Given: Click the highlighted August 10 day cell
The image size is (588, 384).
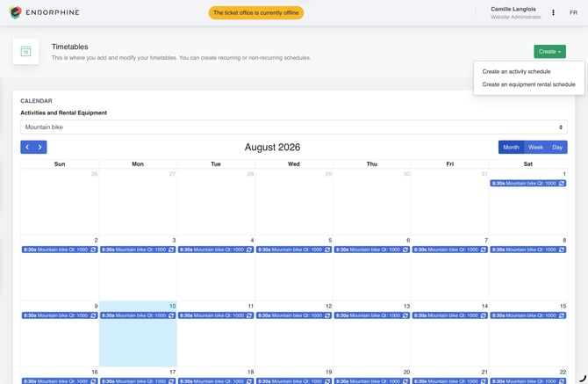Looking at the screenshot, I should (138, 334).
